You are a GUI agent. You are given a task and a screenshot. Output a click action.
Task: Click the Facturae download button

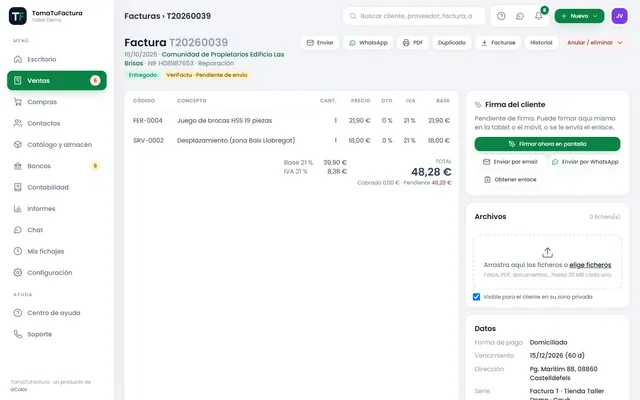click(498, 42)
